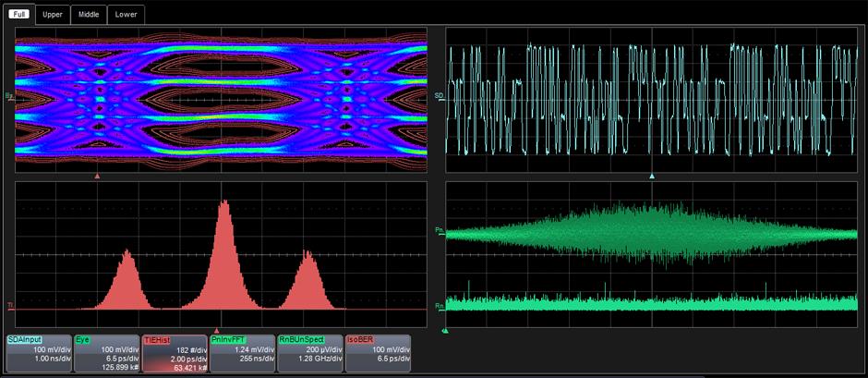The height and width of the screenshot is (378, 868).
Task: Click the Ey trace label marker
Action: point(9,96)
